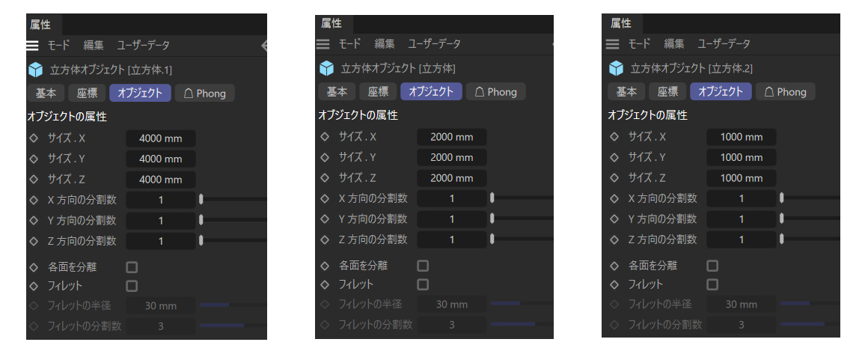The height and width of the screenshot is (354, 868).
Task: Open Phong tab in the middle 立方体 panel
Action: (x=495, y=92)
